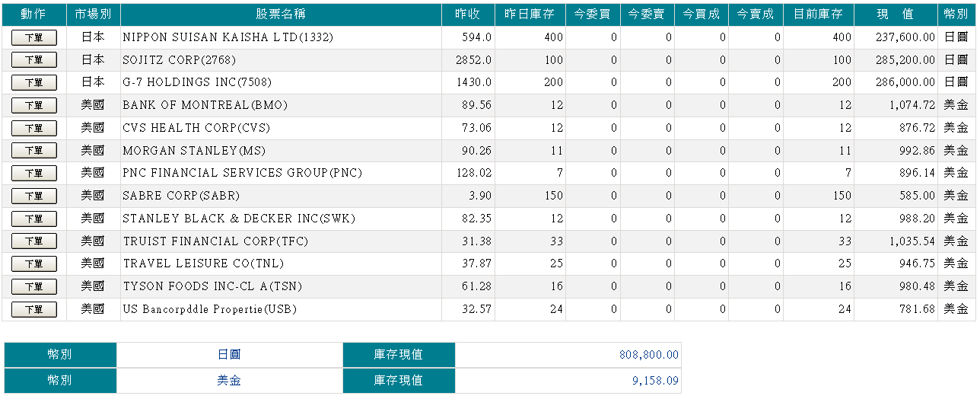Viewport: 980px width, 396px height.
Task: Click current value 1,074.72
Action: [912, 105]
